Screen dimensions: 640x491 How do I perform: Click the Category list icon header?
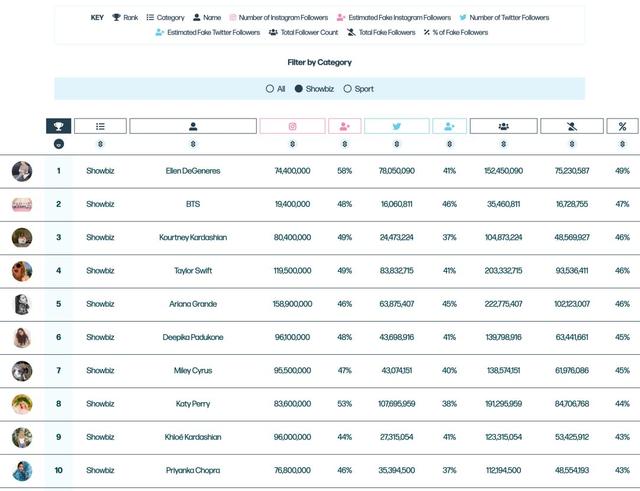point(100,126)
